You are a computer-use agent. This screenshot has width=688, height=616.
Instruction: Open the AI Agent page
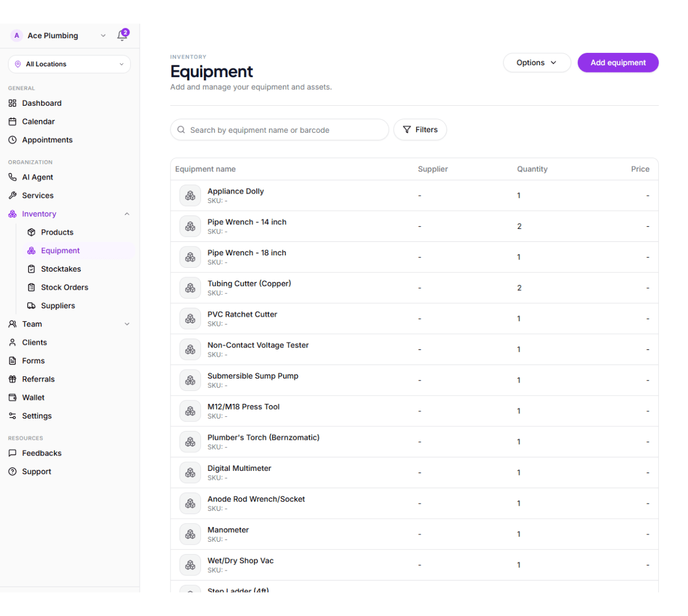(x=37, y=177)
